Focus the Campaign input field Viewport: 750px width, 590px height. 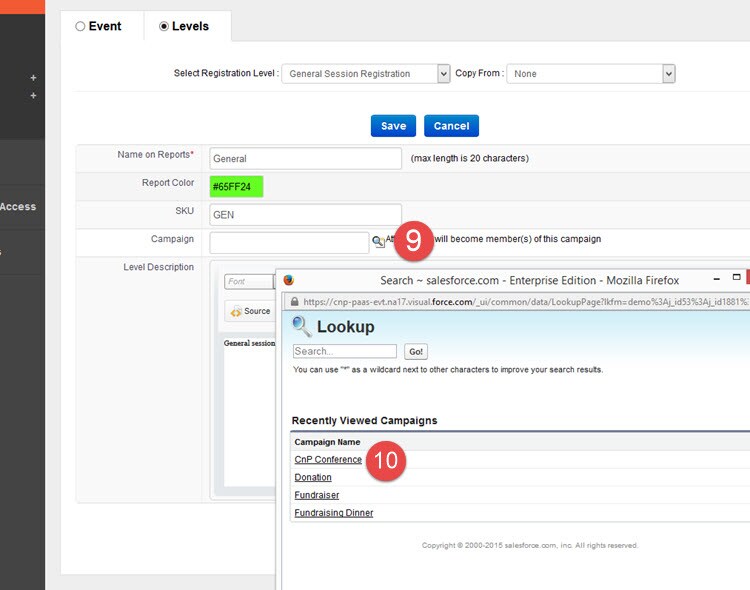(x=289, y=243)
